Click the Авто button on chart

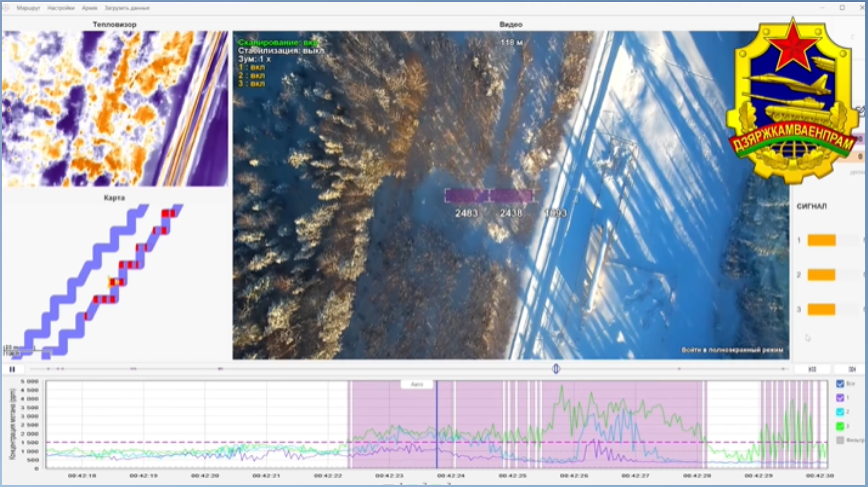tap(417, 384)
